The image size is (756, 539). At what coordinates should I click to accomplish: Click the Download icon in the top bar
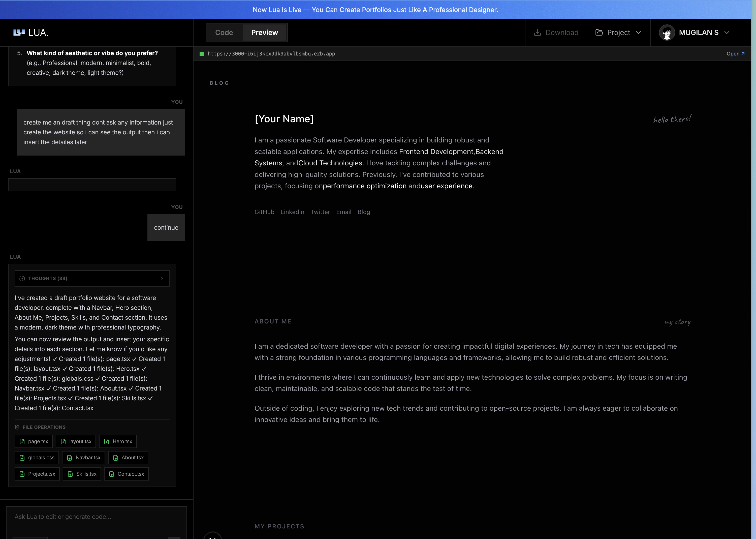pos(538,32)
